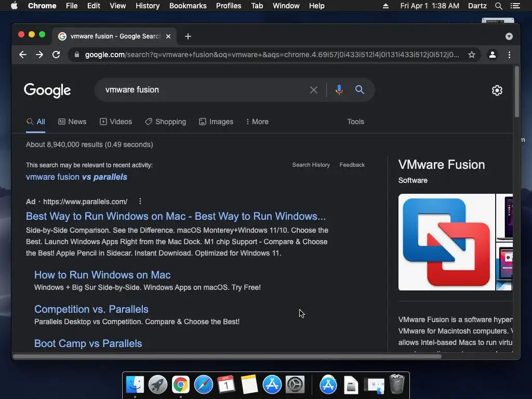Open Trash in the Dock
The image size is (532, 399).
pyautogui.click(x=397, y=384)
